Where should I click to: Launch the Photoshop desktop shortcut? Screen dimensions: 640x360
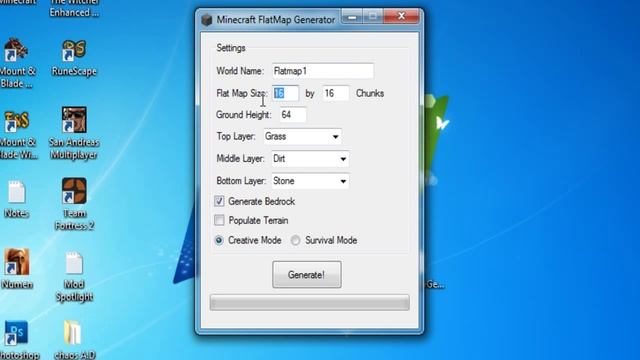pos(17,340)
